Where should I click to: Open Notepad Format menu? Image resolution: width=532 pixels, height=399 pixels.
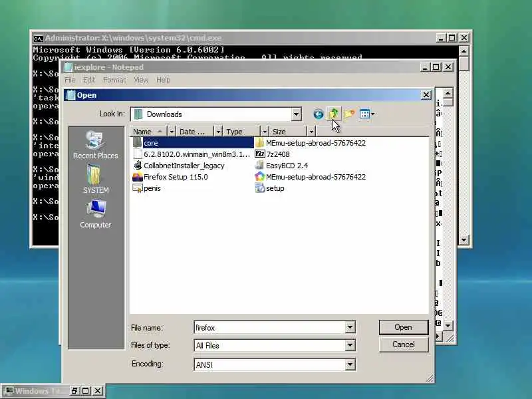pyautogui.click(x=114, y=80)
